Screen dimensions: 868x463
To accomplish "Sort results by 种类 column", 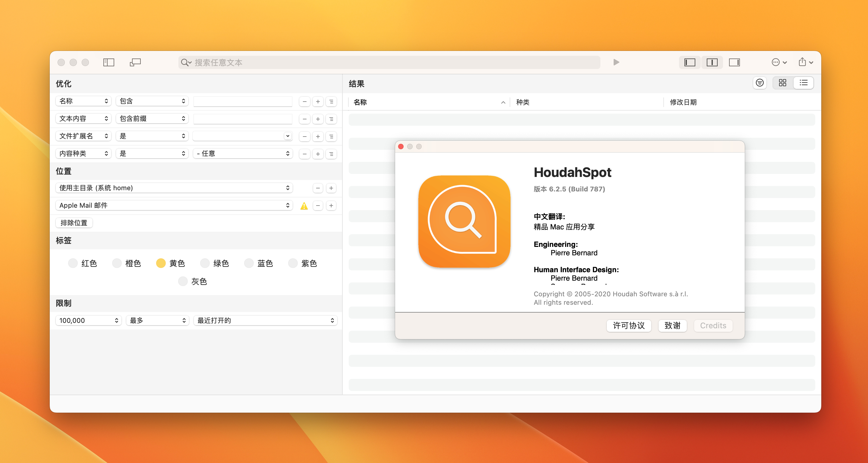I will pyautogui.click(x=587, y=102).
